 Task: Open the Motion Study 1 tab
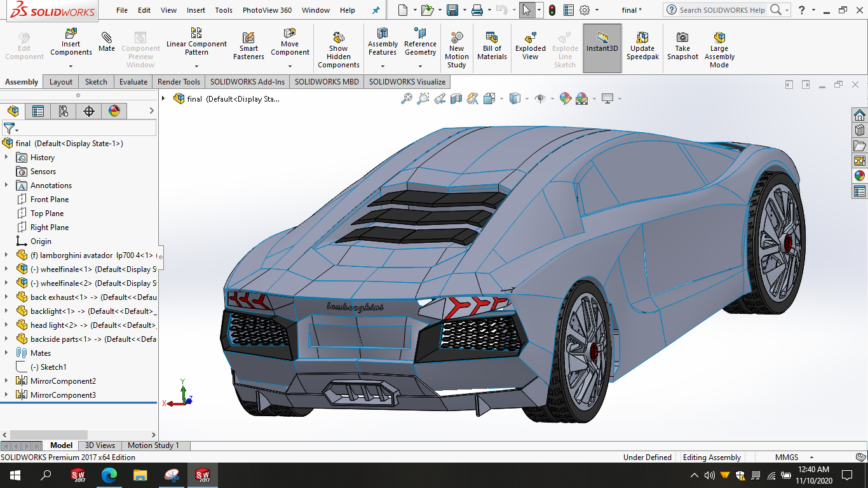click(x=153, y=445)
